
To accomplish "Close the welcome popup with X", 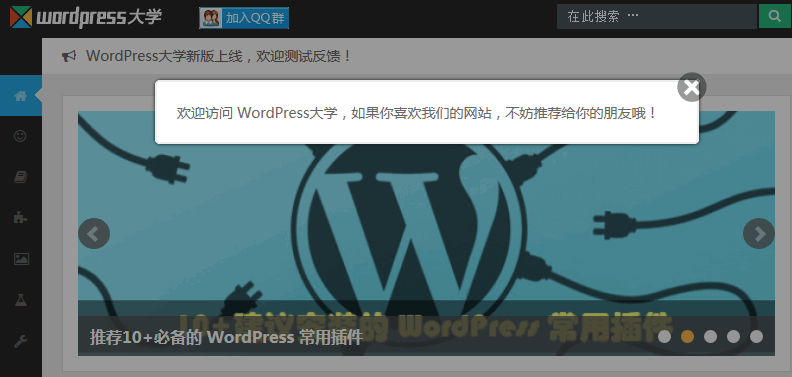I will [x=691, y=87].
